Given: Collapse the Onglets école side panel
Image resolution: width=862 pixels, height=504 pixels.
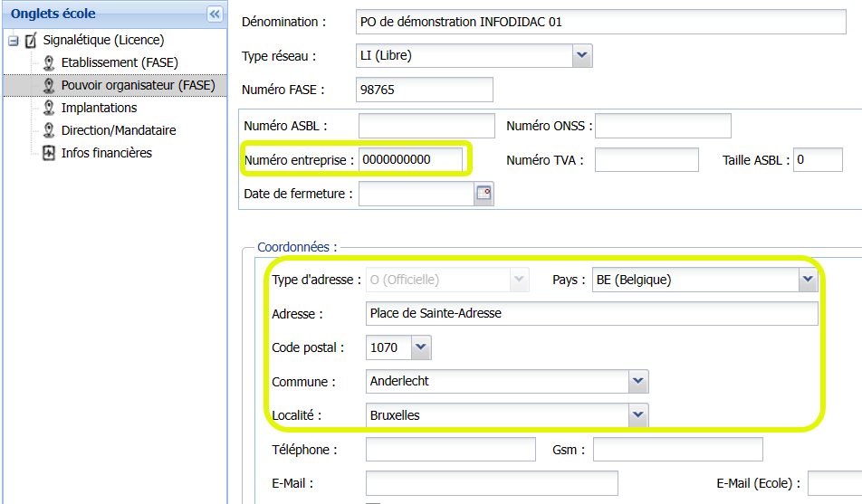Looking at the screenshot, I should (x=214, y=14).
